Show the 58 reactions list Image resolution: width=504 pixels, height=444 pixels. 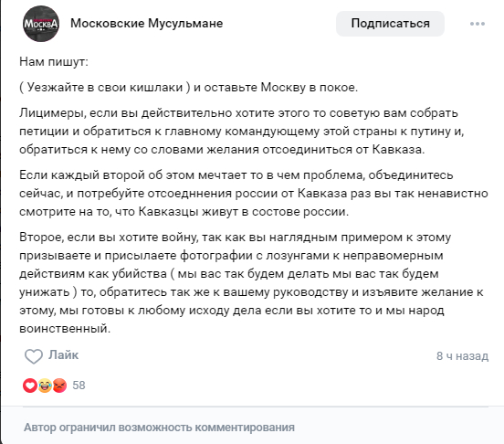coord(79,386)
